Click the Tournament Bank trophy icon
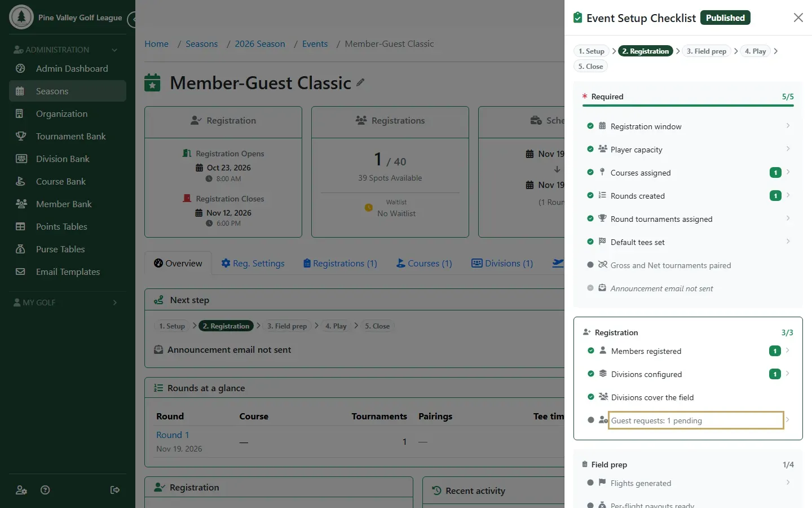Viewport: 812px width, 508px height. tap(21, 136)
